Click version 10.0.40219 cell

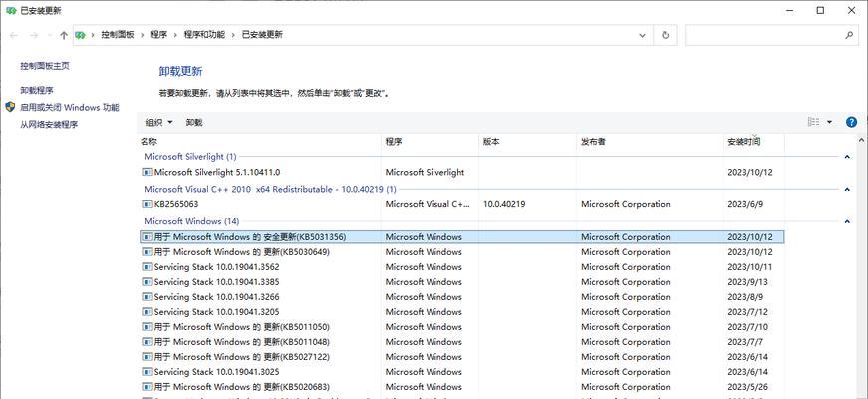[x=504, y=205]
